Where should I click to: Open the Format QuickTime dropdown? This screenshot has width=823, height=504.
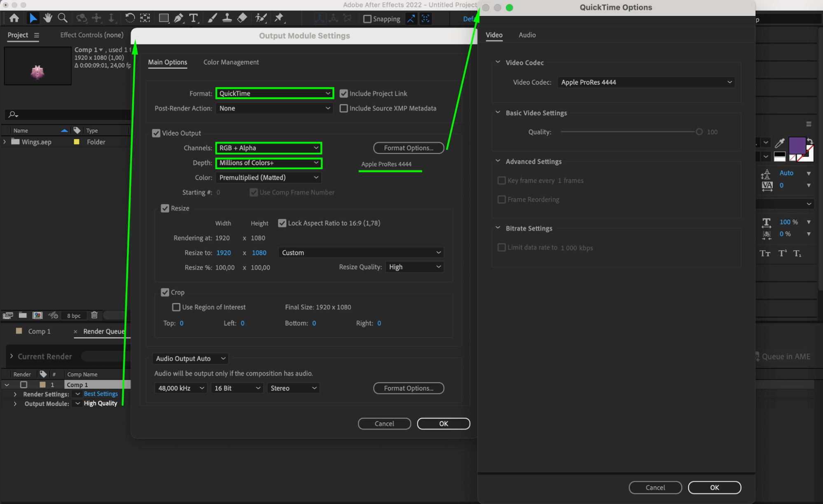pyautogui.click(x=274, y=93)
